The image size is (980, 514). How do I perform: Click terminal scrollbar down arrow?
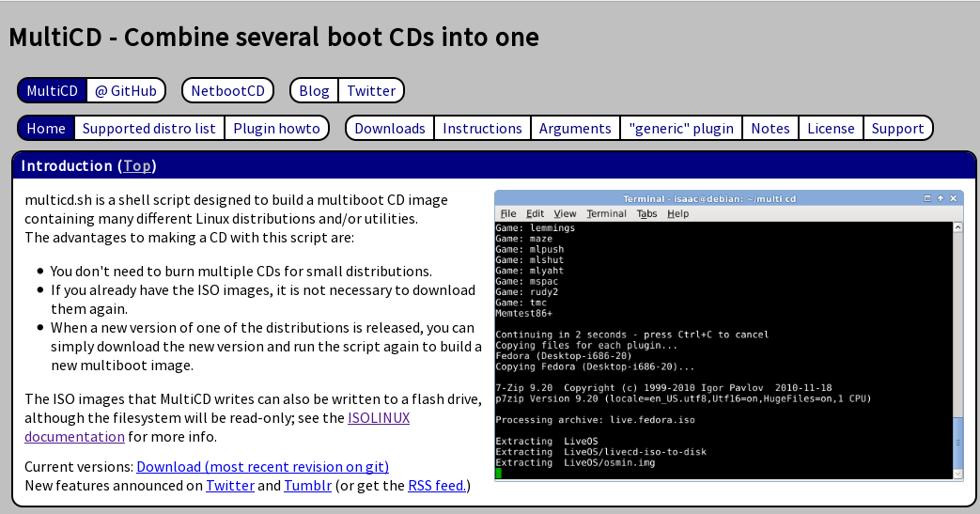coord(958,474)
